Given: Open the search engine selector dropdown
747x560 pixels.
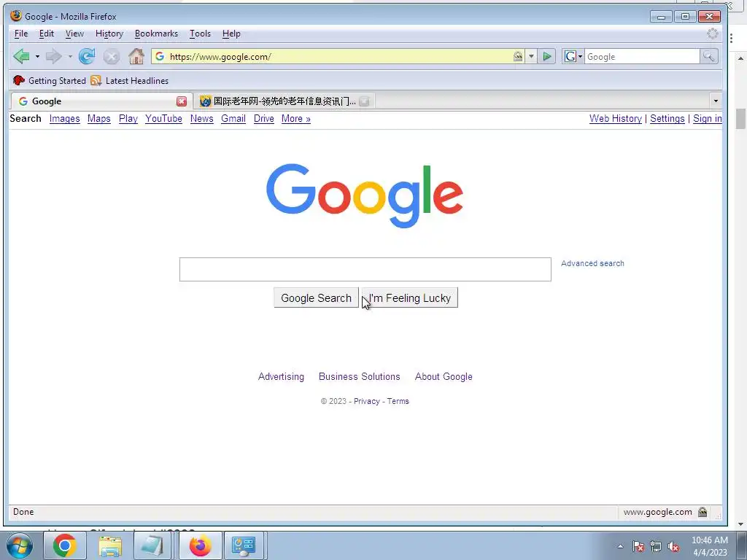Looking at the screenshot, I should (573, 57).
